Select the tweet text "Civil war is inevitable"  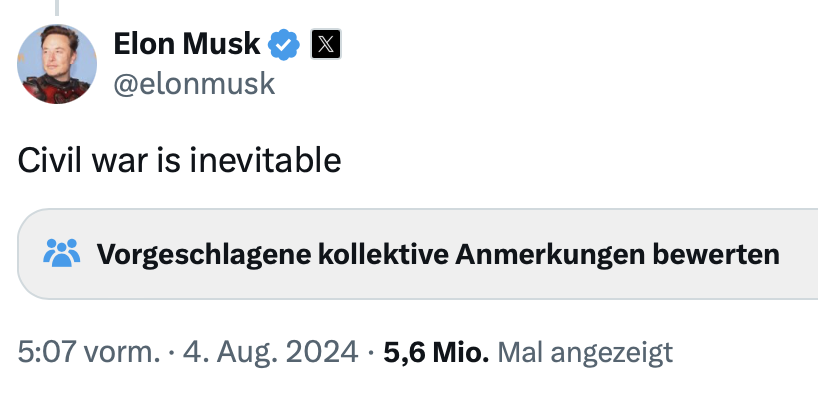click(x=180, y=160)
